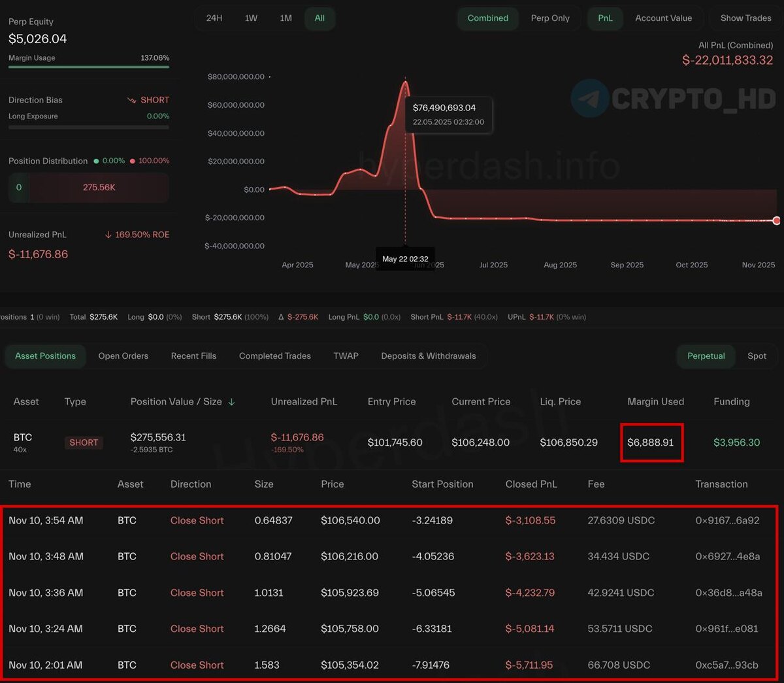Click Position Value $275,556.31
784x683 pixels.
158,437
